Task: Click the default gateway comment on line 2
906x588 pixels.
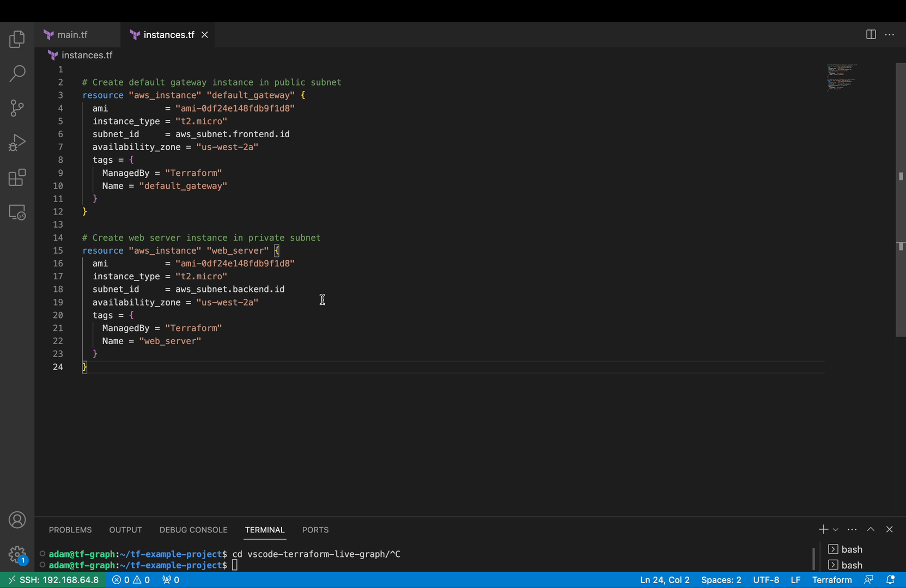Action: pos(211,82)
